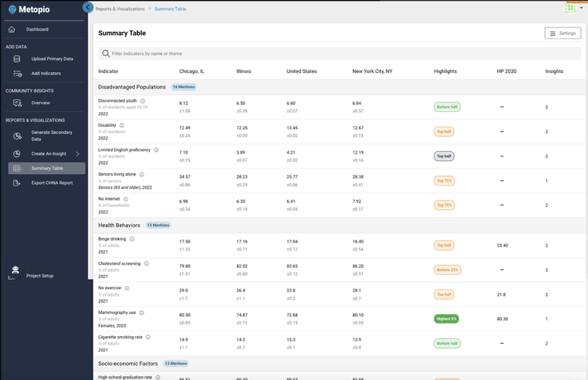The image size is (588, 380).
Task: Click the Export CHNA Report icon
Action: [17, 183]
